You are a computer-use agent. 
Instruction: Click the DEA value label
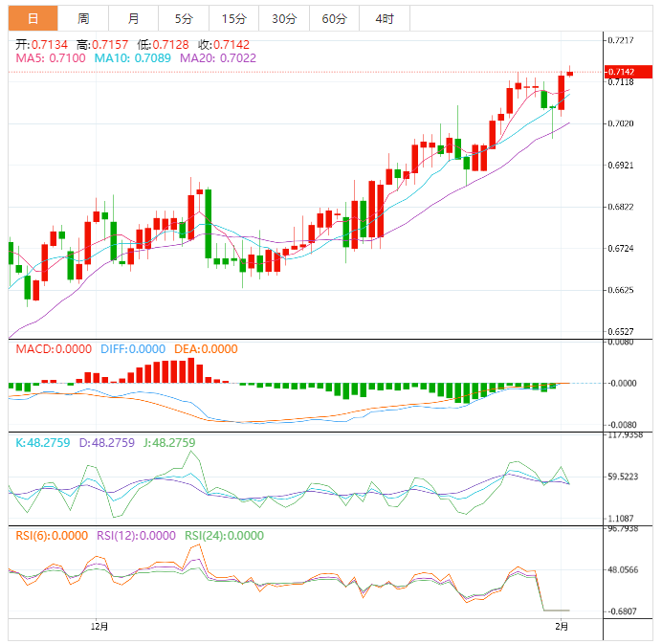pos(206,349)
